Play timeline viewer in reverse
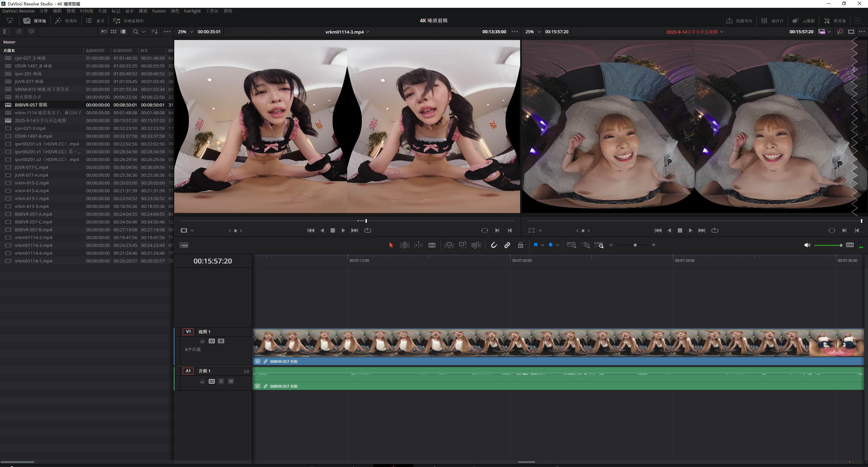Screen dimensions: 868x467 pyautogui.click(x=669, y=230)
